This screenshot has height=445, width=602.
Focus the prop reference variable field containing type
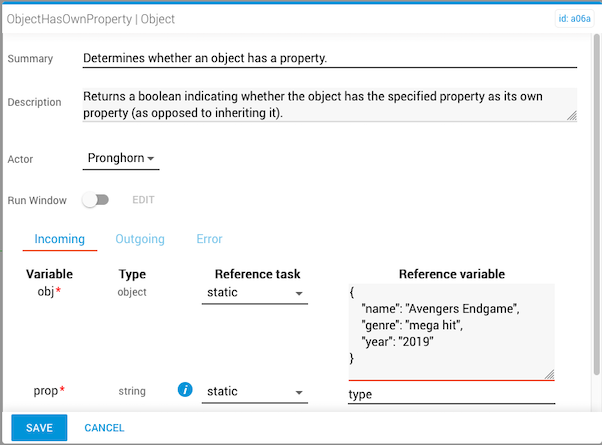pyautogui.click(x=450, y=394)
